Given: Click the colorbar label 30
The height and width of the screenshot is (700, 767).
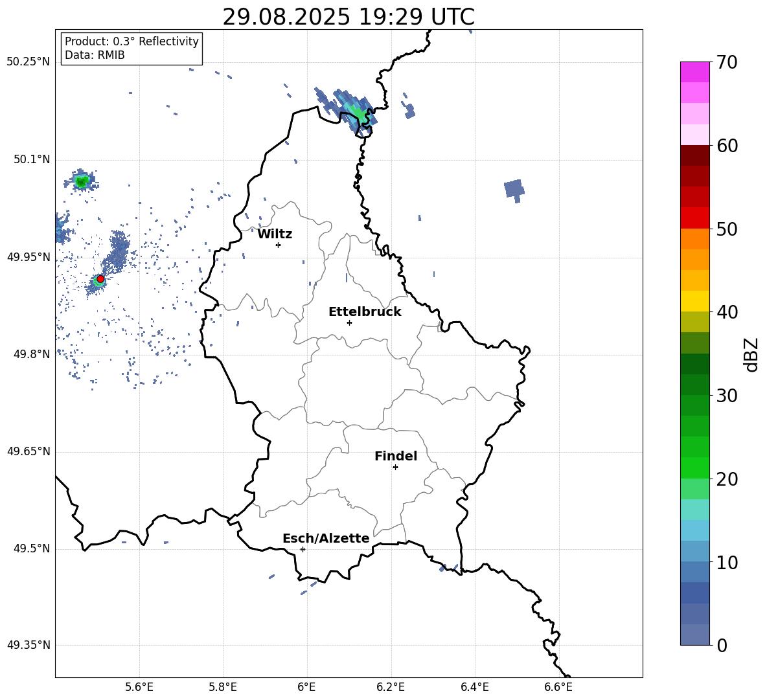Looking at the screenshot, I should pos(727,396).
